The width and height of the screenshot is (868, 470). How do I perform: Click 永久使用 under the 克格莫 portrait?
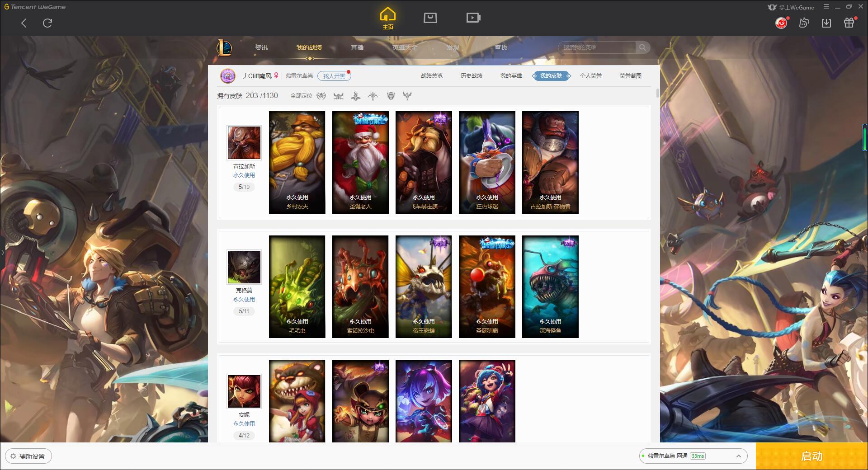(x=244, y=300)
